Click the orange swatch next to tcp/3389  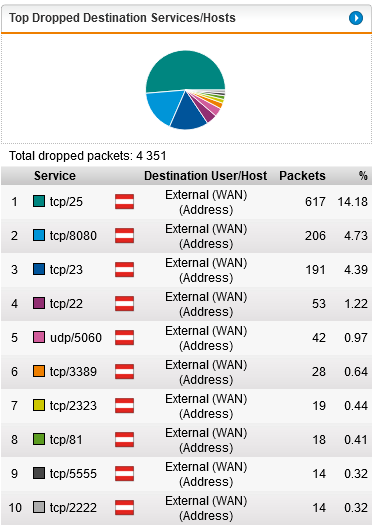click(39, 371)
